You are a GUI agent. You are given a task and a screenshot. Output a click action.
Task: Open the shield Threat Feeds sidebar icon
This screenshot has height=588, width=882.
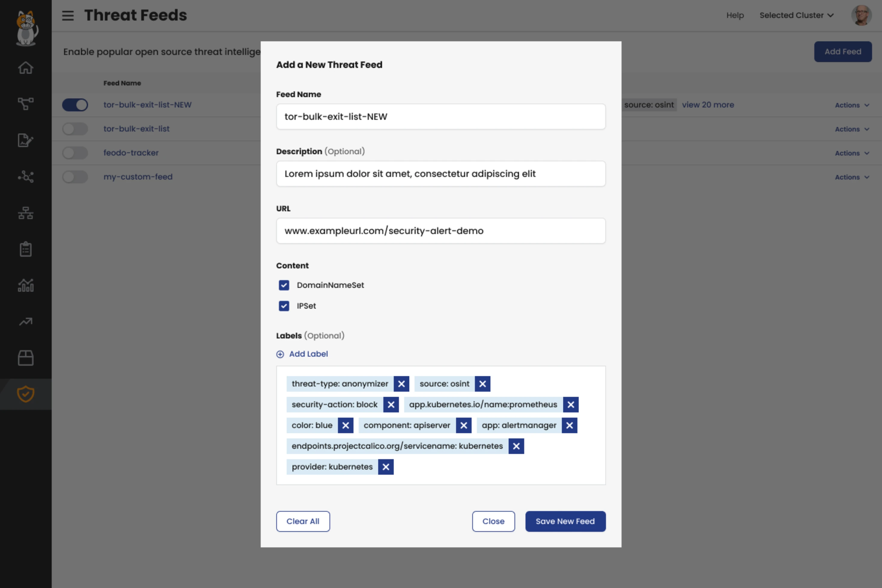coord(26,394)
